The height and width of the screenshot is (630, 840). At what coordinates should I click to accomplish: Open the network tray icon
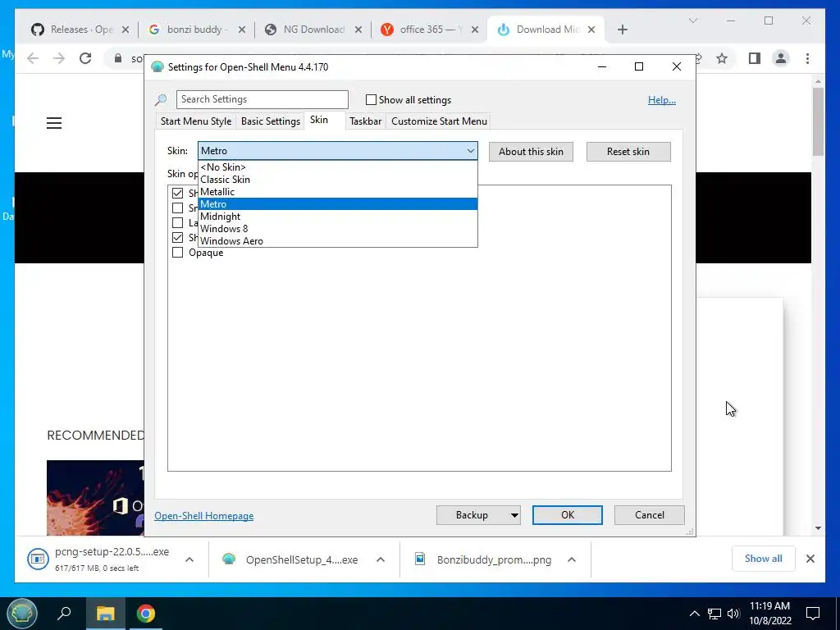[x=714, y=614]
